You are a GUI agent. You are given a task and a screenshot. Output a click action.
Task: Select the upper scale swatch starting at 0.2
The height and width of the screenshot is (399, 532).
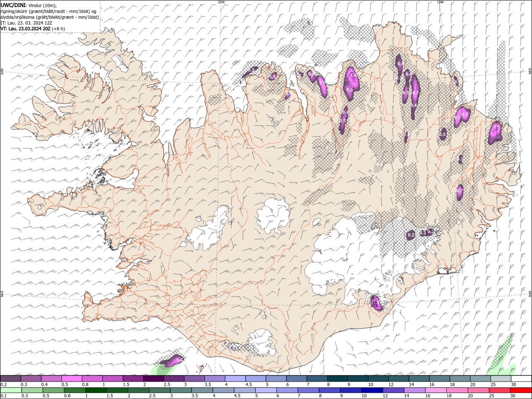click(10, 378)
